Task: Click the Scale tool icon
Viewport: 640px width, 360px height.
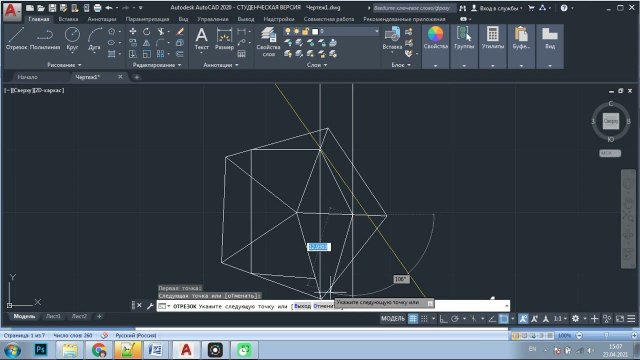Action: pos(147,54)
